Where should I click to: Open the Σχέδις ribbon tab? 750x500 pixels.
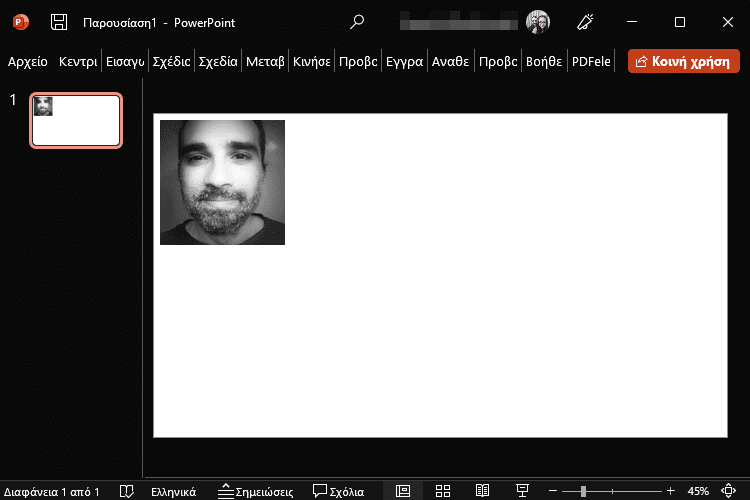tap(171, 62)
